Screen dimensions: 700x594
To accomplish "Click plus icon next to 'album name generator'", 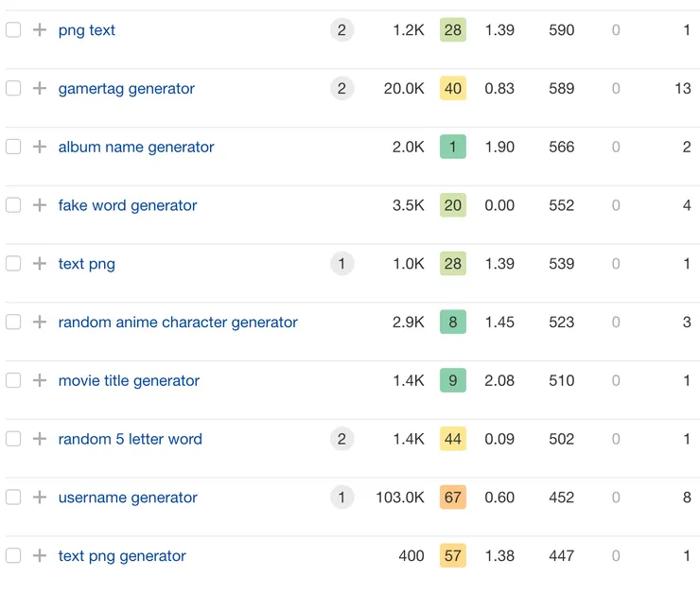I will (x=40, y=147).
